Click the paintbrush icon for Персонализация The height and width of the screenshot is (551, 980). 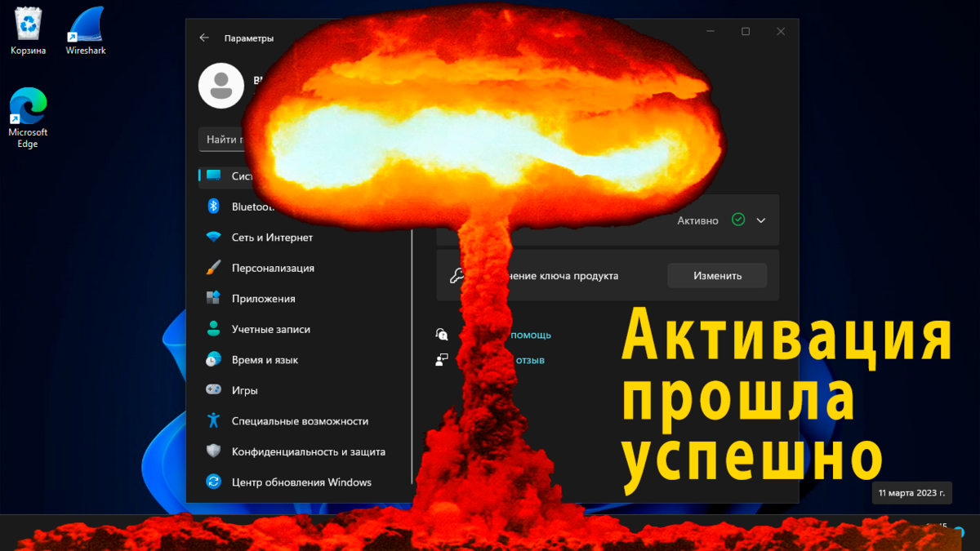(x=213, y=268)
